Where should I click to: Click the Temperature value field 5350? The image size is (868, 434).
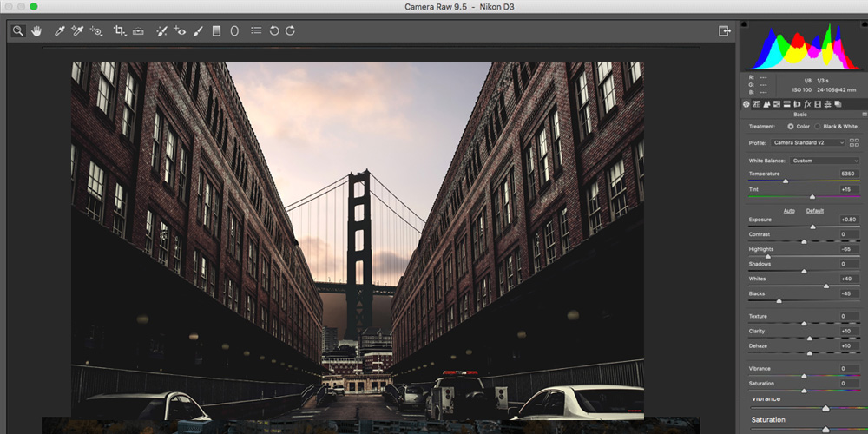[x=849, y=174]
